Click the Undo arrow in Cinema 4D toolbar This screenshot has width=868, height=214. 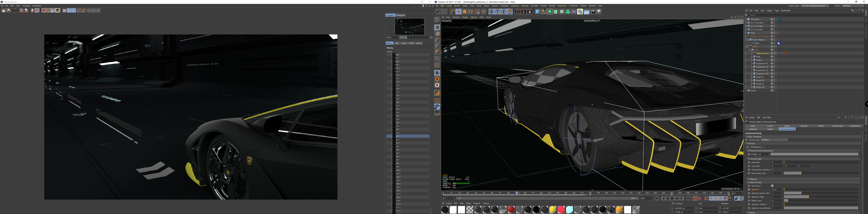coord(439,12)
